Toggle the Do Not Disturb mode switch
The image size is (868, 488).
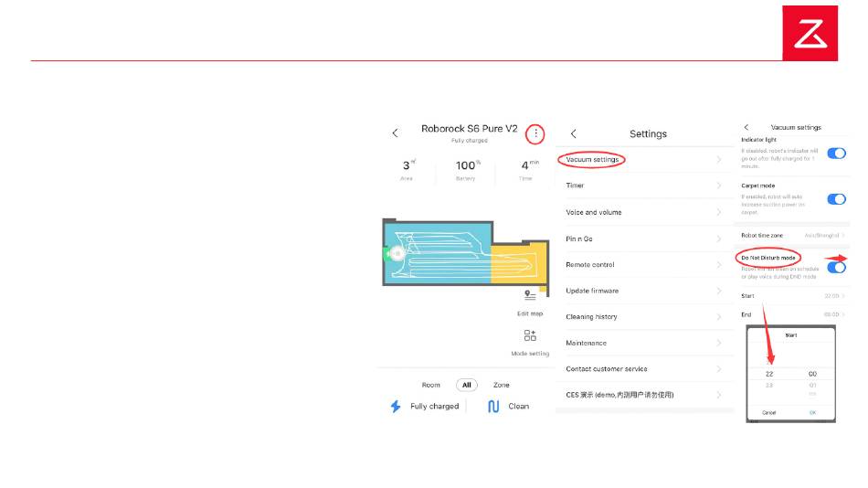point(836,268)
